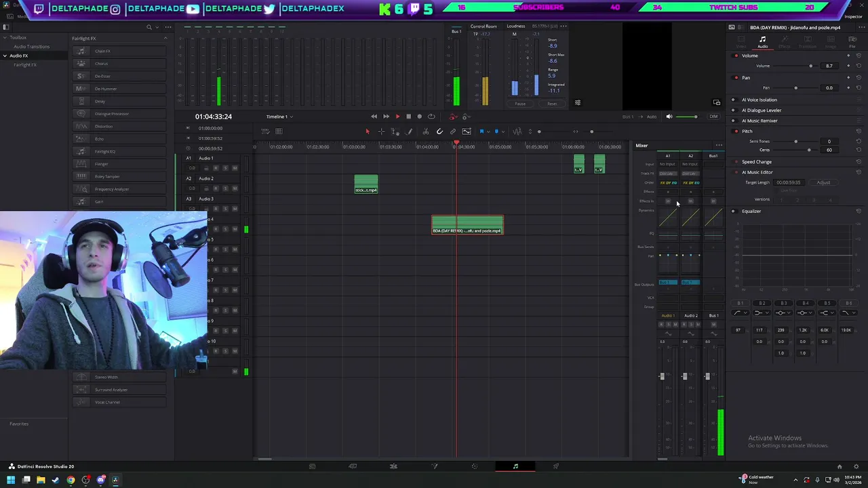Toggle the Pan enable switch in Inspector
Image resolution: width=868 pixels, height=488 pixels.
coord(736,78)
